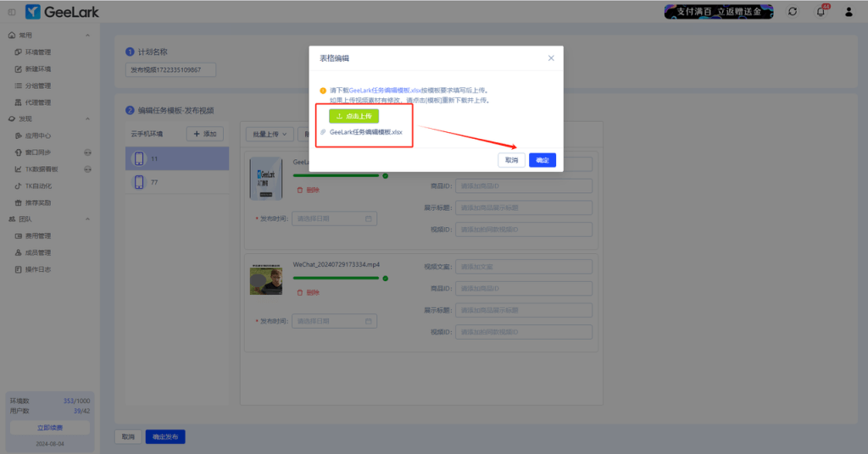Image resolution: width=868 pixels, height=454 pixels.
Task: Click the refresh icon in top bar
Action: point(793,11)
